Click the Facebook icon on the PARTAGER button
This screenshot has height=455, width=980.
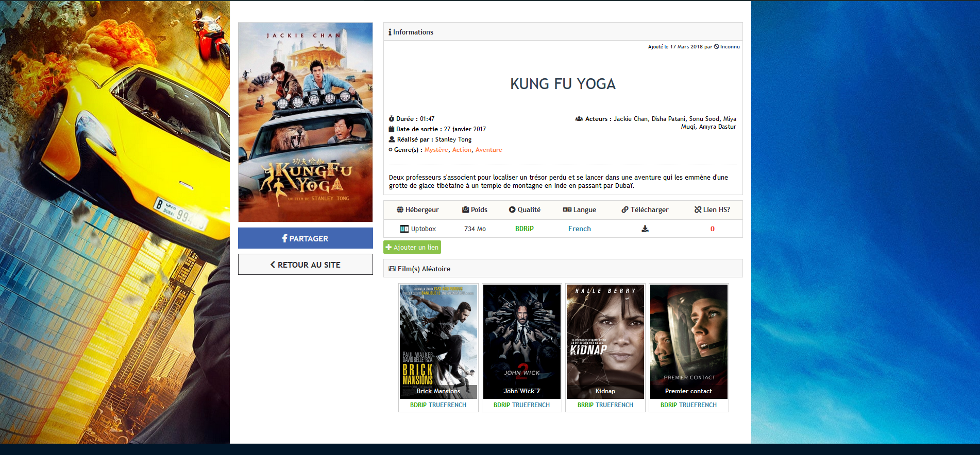pyautogui.click(x=285, y=238)
